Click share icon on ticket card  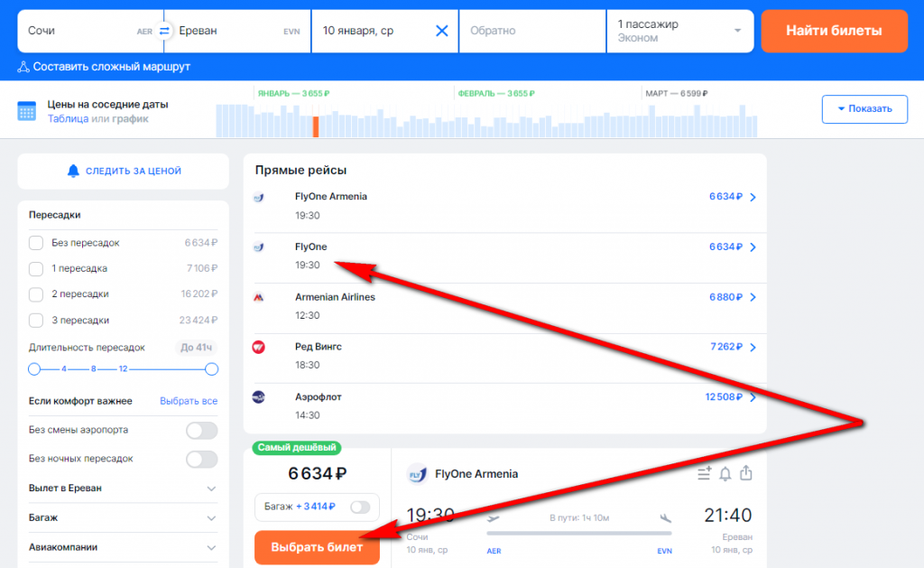click(746, 473)
